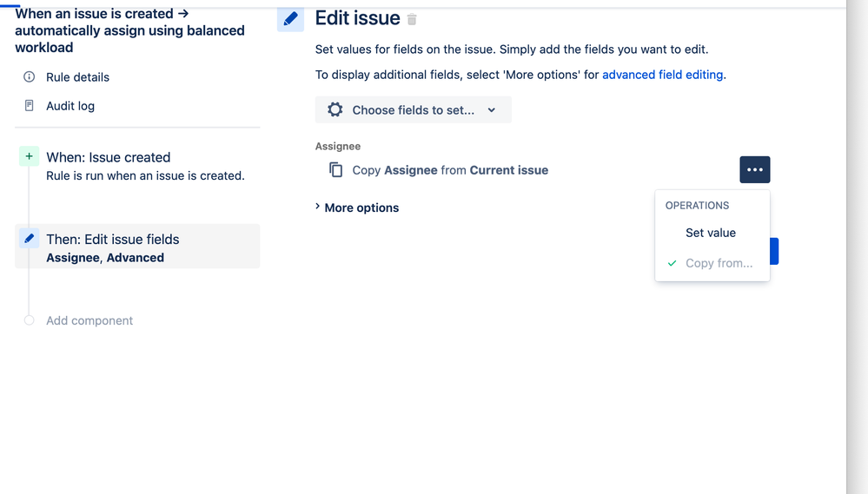Click the green plus trigger icon
868x494 pixels.
[x=30, y=156]
